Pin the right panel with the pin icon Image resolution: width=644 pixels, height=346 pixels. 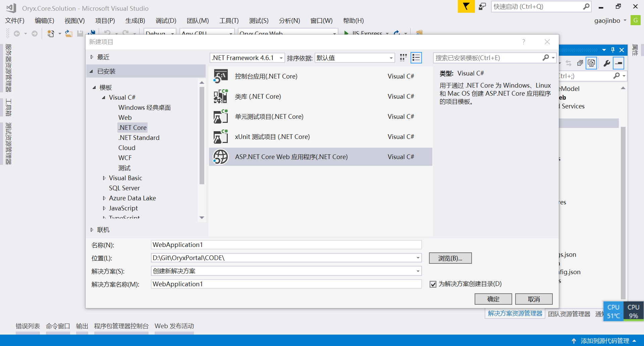pyautogui.click(x=613, y=50)
